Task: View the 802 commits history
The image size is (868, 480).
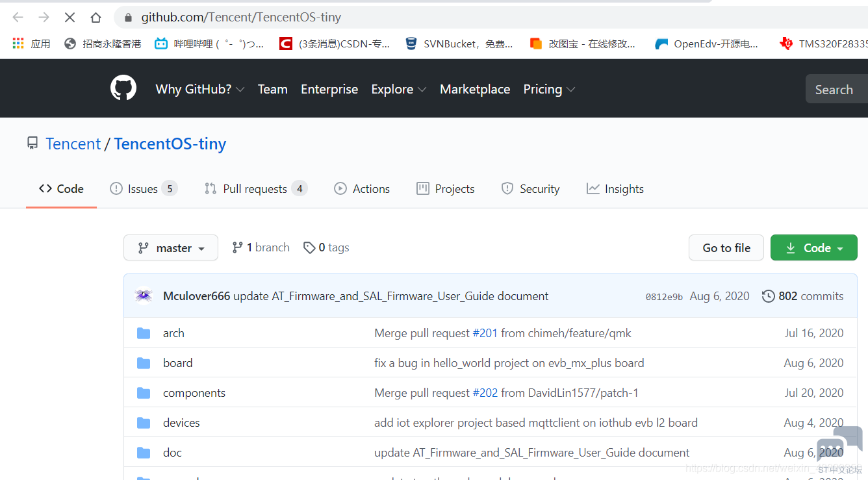Action: [x=803, y=296]
